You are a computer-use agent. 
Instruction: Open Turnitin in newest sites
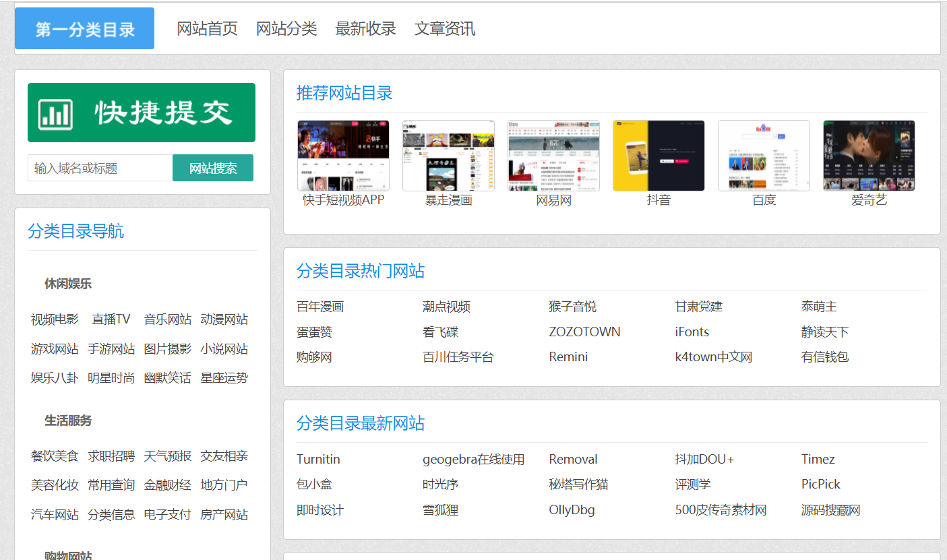point(318,460)
